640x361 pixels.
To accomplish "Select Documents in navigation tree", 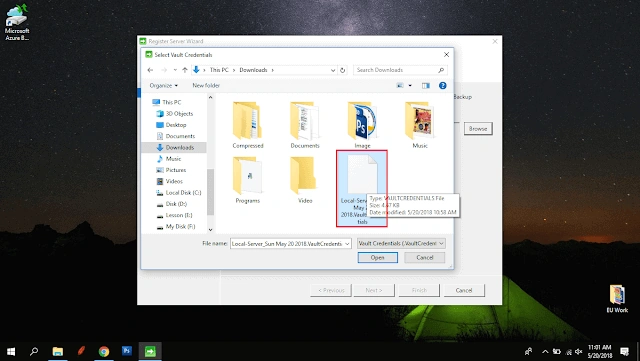I will (176, 136).
